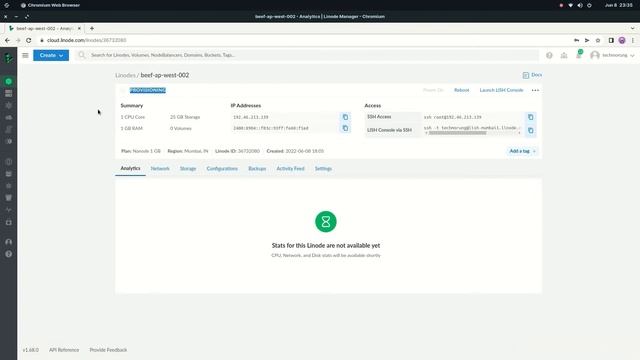
Task: Open the Configurations tab
Action: click(222, 169)
